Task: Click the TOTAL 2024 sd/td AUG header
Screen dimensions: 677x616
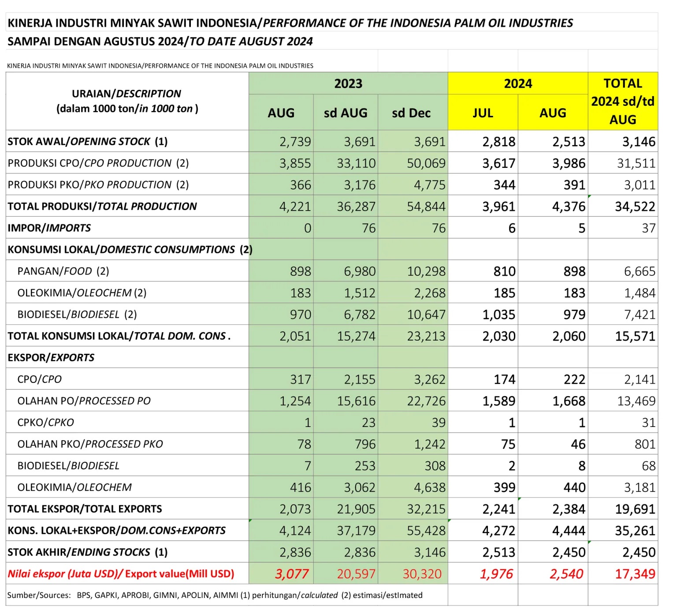Action: pyautogui.click(x=622, y=101)
